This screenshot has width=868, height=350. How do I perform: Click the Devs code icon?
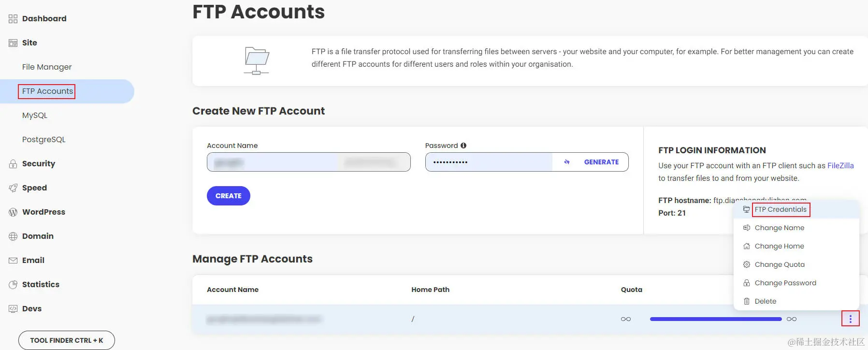click(x=13, y=309)
